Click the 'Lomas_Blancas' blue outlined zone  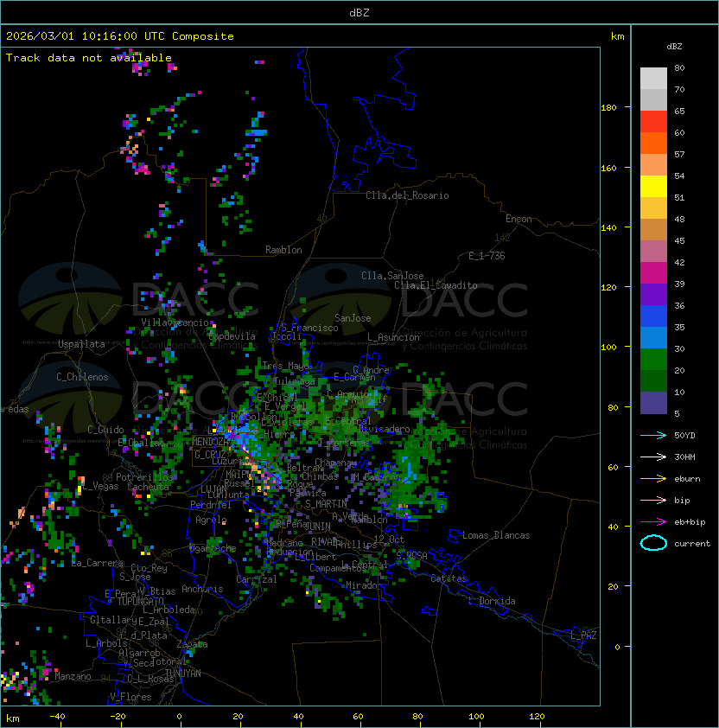(x=455, y=536)
